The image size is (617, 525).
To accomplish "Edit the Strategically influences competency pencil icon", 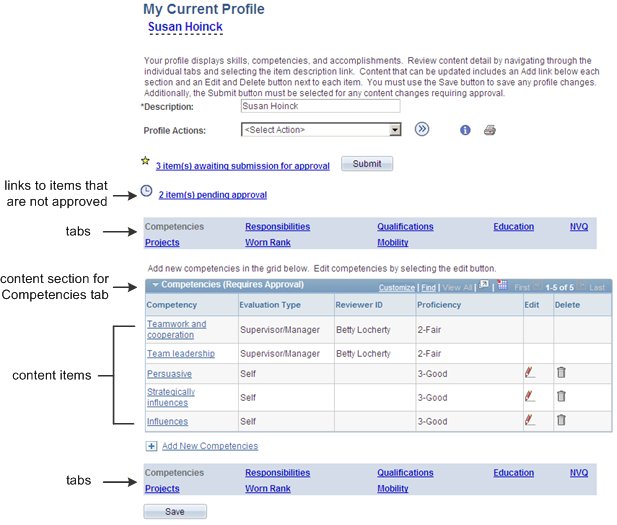I will [x=530, y=396].
